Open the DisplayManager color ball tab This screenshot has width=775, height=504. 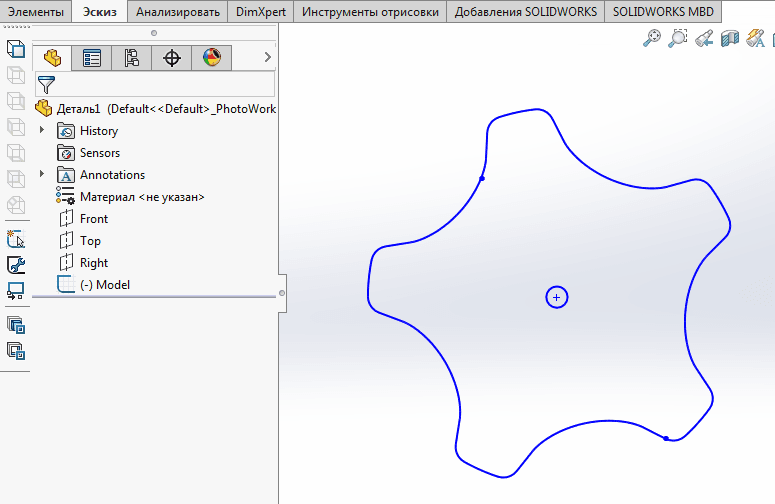[x=212, y=58]
